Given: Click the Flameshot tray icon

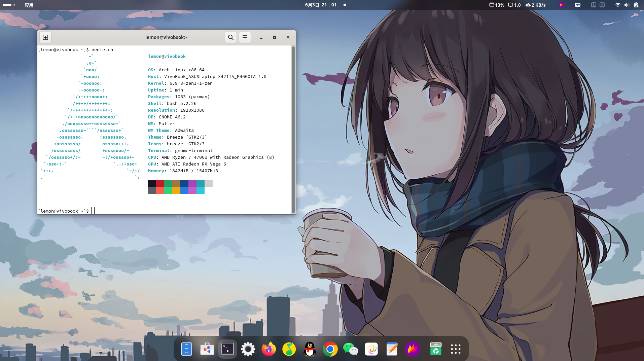Looking at the screenshot, I should coord(561,5).
